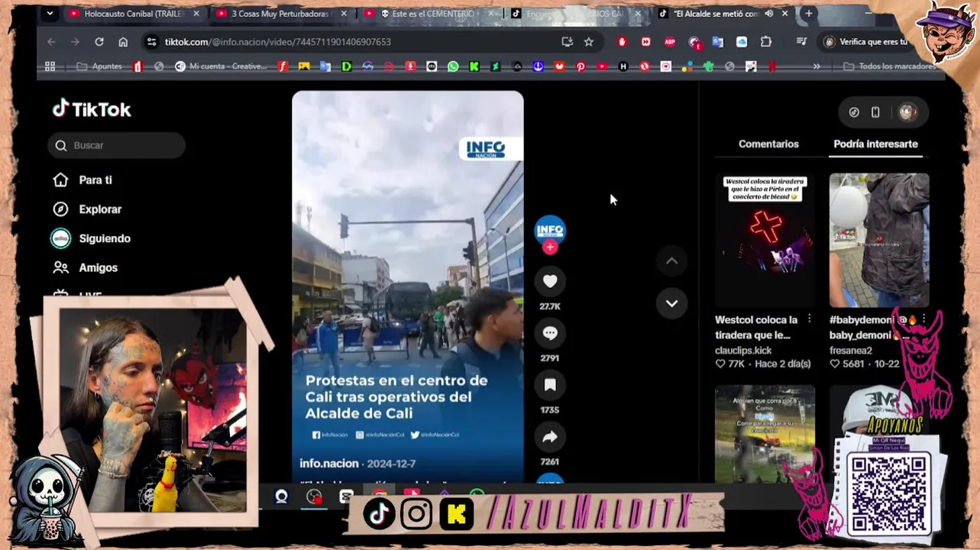The image size is (980, 550).
Task: Switch to Comentarios tab
Action: [x=768, y=144]
